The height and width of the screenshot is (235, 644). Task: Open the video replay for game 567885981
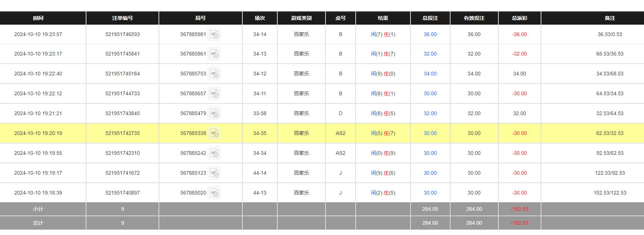[x=214, y=34]
